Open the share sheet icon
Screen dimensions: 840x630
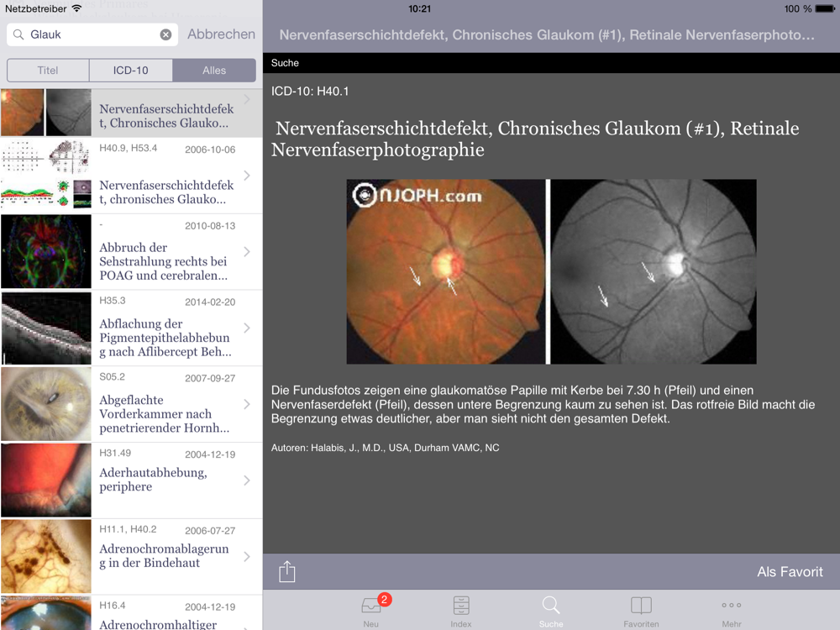(287, 571)
